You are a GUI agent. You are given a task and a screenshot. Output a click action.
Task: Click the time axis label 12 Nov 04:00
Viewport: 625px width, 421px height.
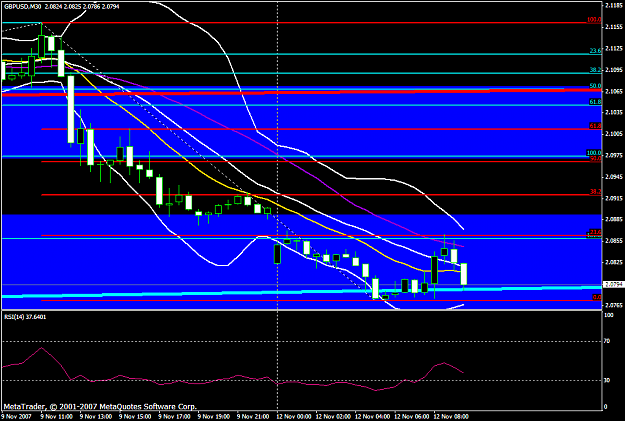click(373, 417)
